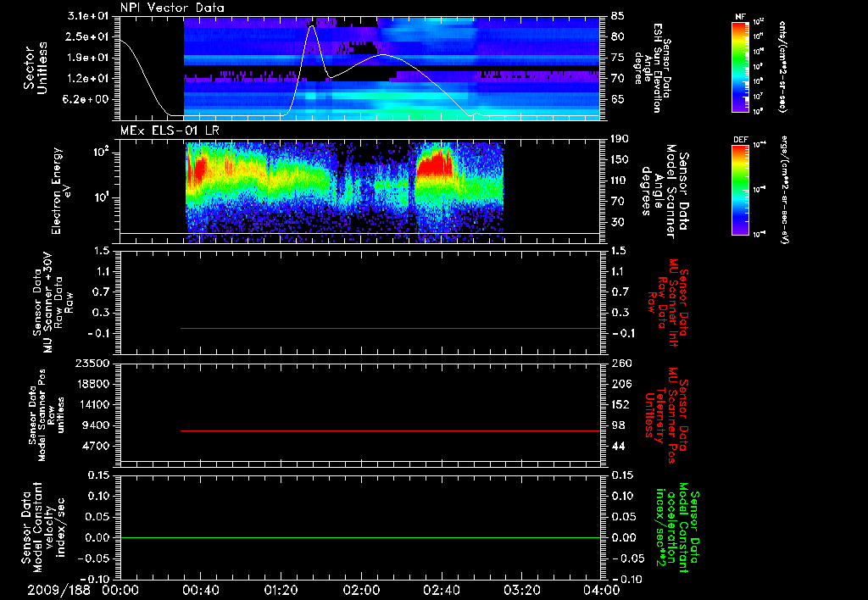This screenshot has height=600, width=868.
Task: Click the NF color bar units label
Action: pyautogui.click(x=782, y=67)
